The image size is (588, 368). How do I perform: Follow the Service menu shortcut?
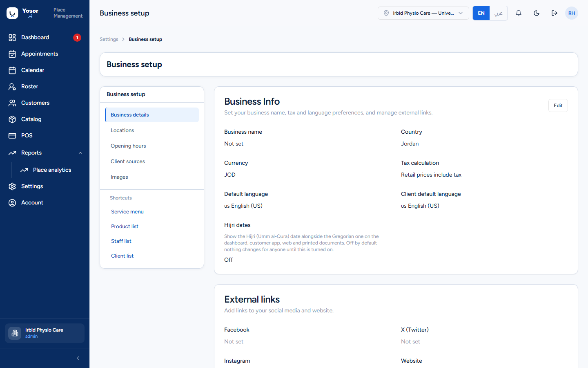(127, 212)
